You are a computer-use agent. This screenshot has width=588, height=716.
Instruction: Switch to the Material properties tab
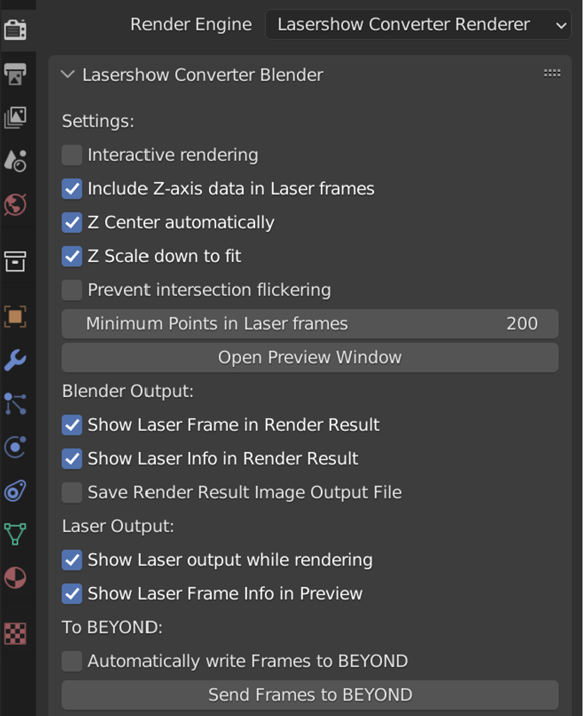(x=15, y=578)
